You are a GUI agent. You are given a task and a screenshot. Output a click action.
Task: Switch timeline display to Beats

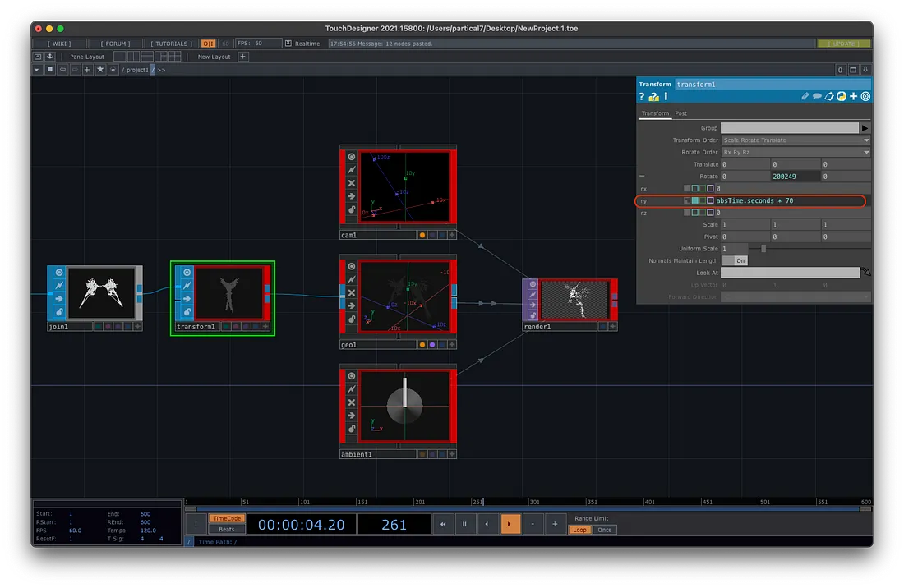coord(227,530)
